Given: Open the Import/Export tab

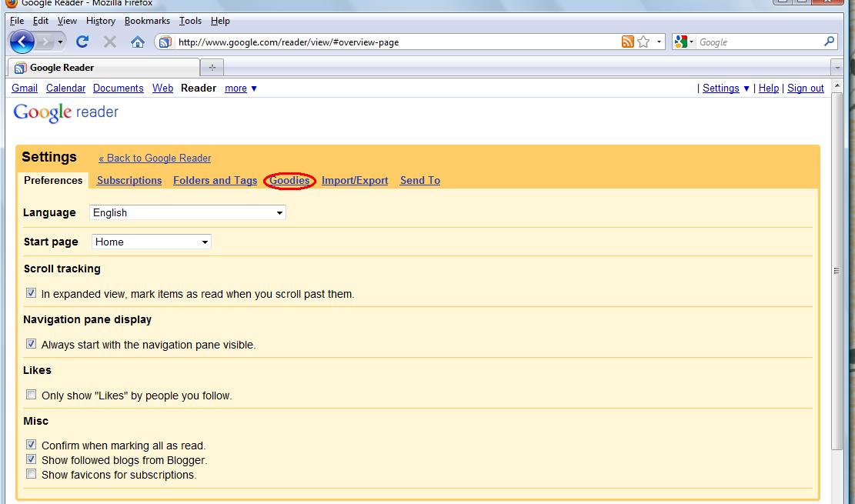Looking at the screenshot, I should [x=355, y=181].
